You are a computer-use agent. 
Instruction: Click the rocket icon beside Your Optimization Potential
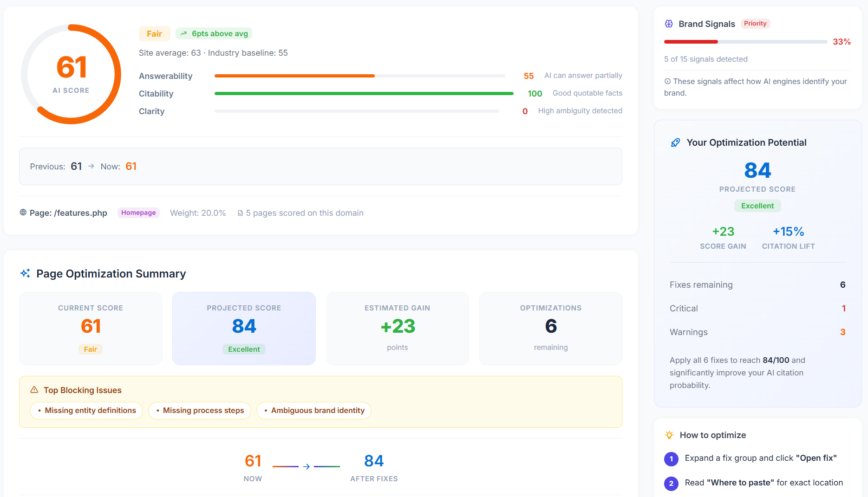pos(676,142)
